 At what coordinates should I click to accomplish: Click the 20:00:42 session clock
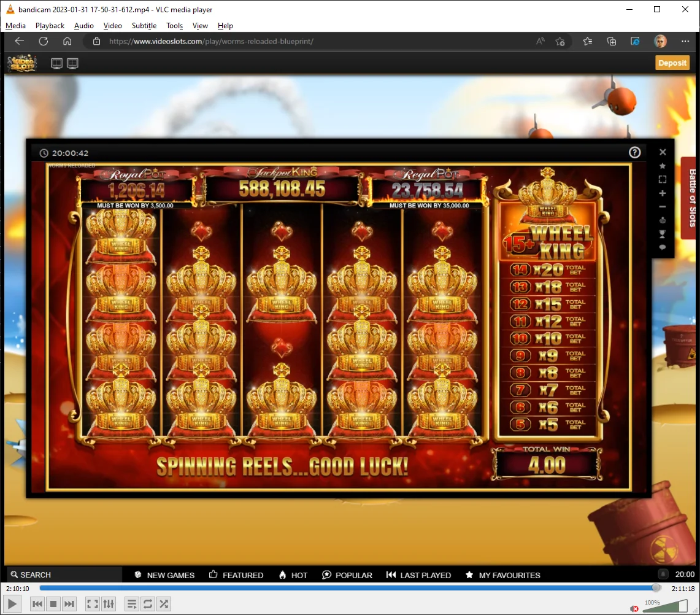pos(64,153)
